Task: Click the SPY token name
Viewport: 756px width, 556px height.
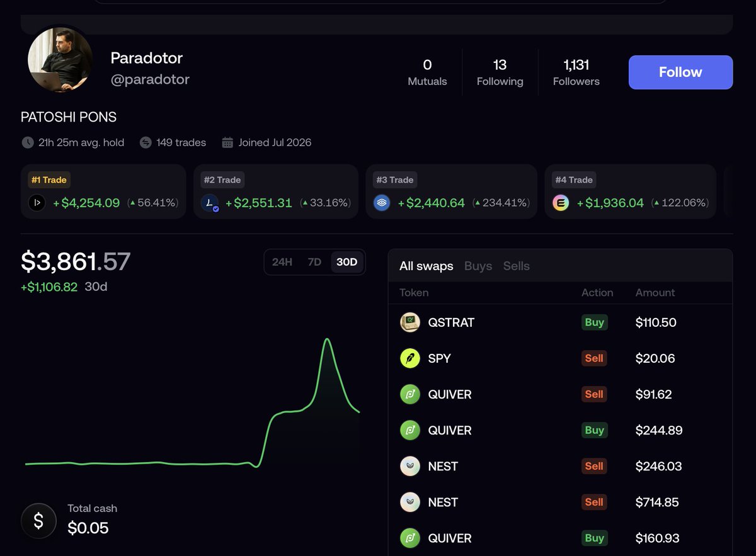Action: (x=440, y=358)
